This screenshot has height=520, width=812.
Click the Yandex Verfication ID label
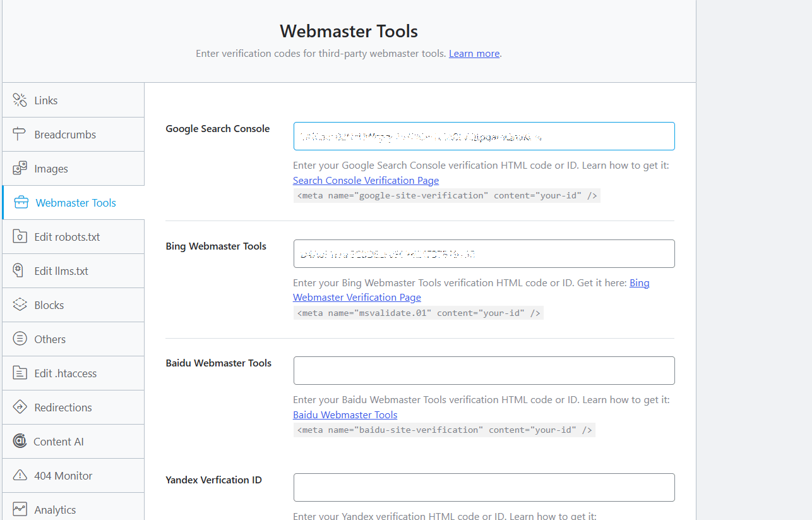click(213, 480)
